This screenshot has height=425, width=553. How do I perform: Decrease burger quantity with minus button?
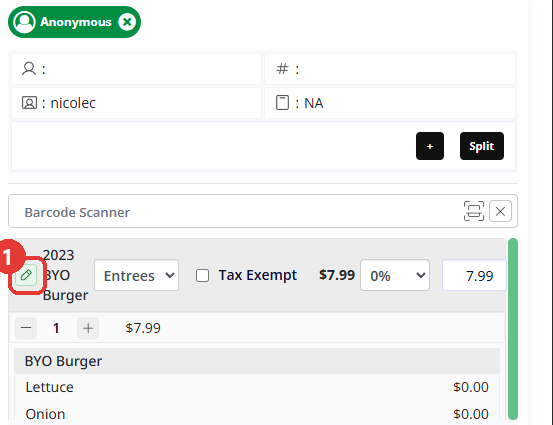26,328
